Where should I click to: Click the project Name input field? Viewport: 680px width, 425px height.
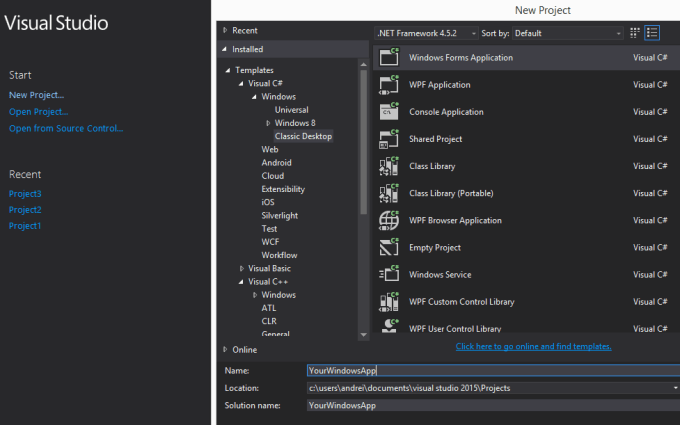pos(493,370)
